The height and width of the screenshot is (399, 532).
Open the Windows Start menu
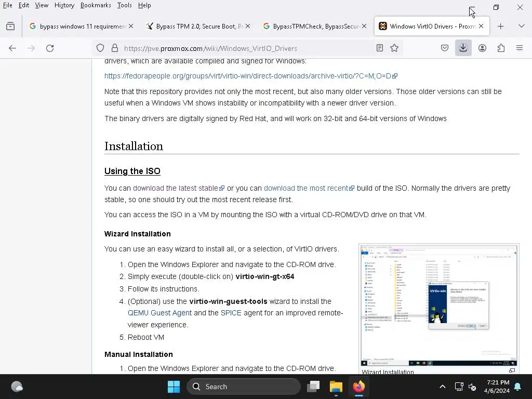click(x=174, y=387)
